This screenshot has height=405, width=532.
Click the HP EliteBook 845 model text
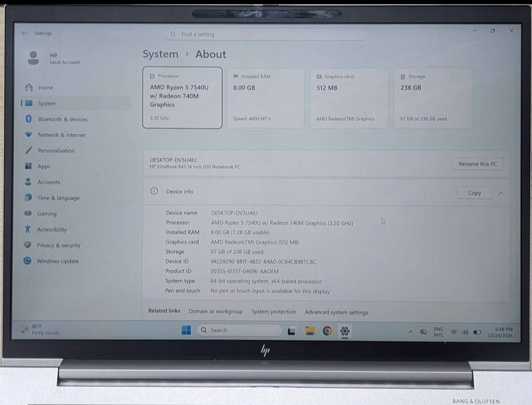[x=195, y=167]
